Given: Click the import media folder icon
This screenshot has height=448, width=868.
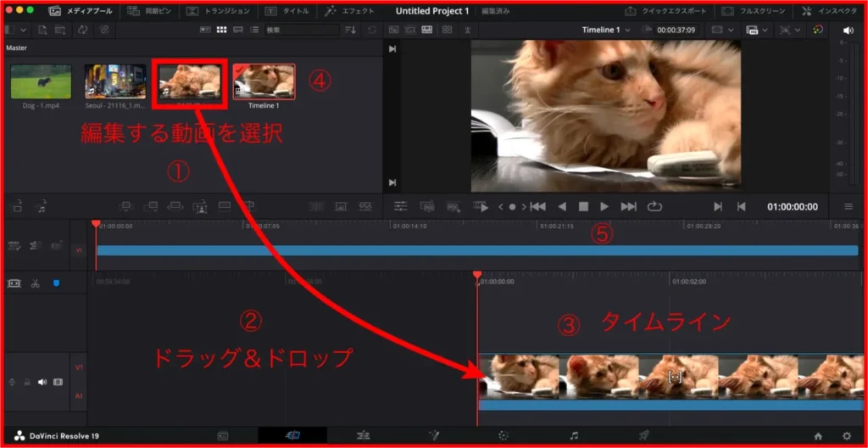Looking at the screenshot, I should click(60, 30).
